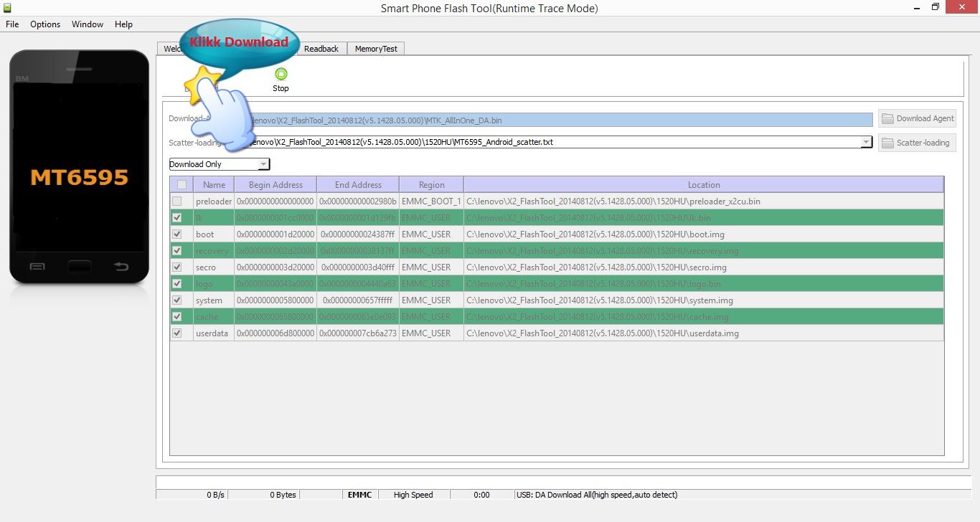Click the EMMC_BOOT_1 region cell
The image size is (980, 522).
pyautogui.click(x=431, y=201)
